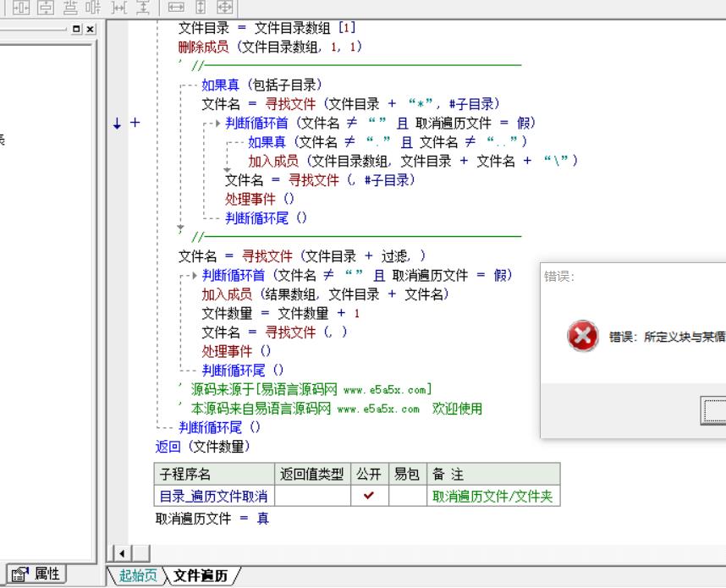The image size is (726, 588).
Task: Click the 易包 column header
Action: coord(408,474)
